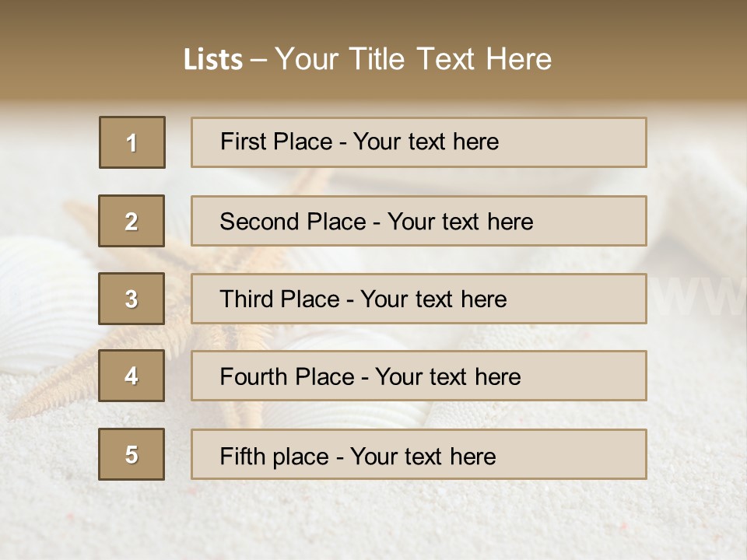Select the number 2 box

[x=132, y=221]
